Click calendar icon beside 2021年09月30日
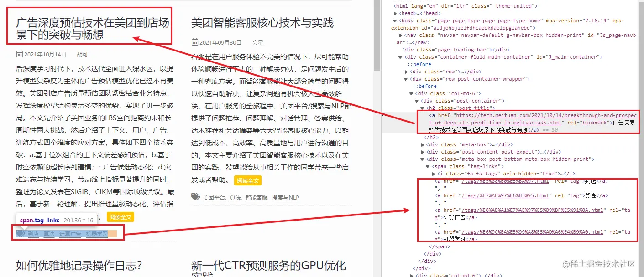The image size is (644, 277). tap(195, 42)
